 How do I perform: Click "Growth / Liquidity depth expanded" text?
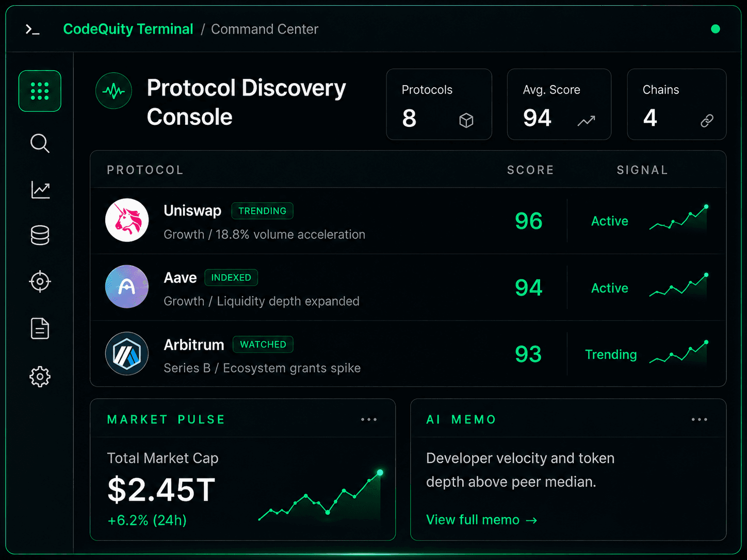(262, 301)
